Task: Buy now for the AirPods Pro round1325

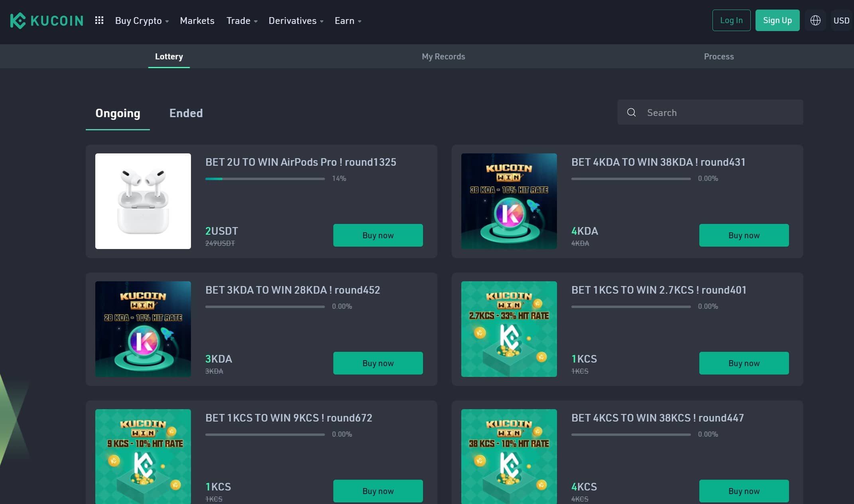Action: pyautogui.click(x=378, y=235)
